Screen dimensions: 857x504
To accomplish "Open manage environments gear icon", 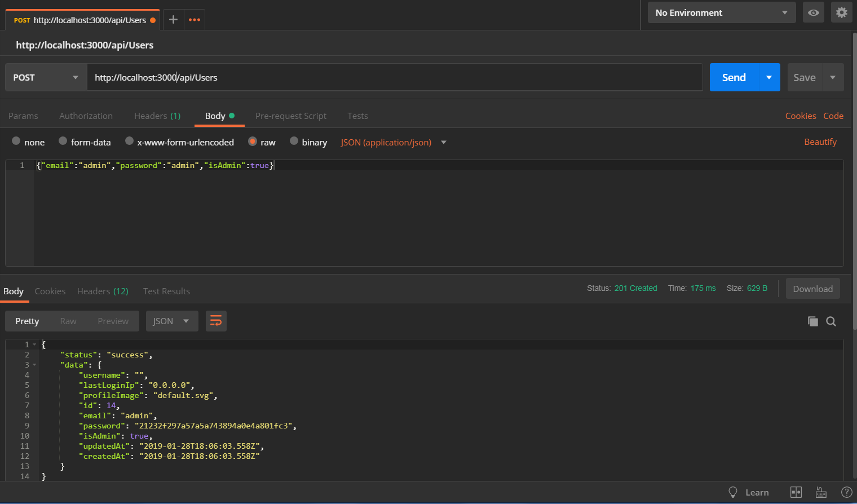I will tap(842, 12).
